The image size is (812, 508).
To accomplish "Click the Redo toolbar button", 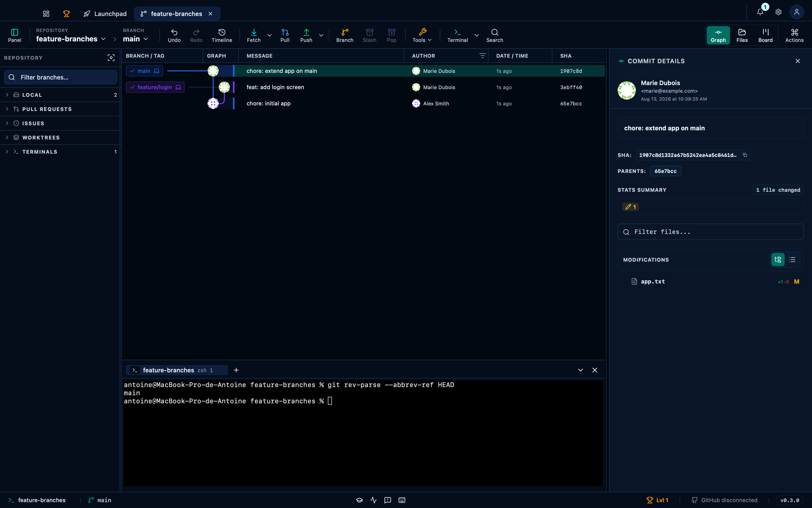I will pyautogui.click(x=196, y=35).
